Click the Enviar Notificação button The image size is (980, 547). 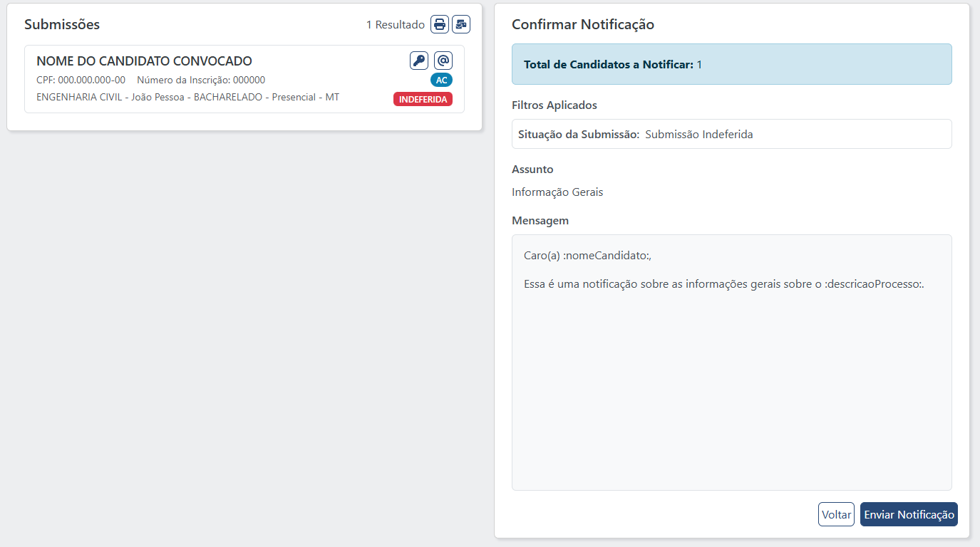908,514
